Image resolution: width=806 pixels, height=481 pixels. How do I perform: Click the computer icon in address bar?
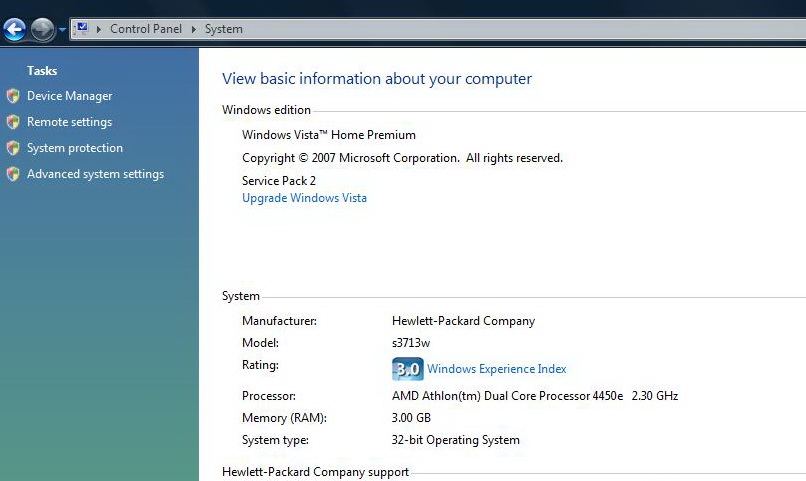pos(82,29)
